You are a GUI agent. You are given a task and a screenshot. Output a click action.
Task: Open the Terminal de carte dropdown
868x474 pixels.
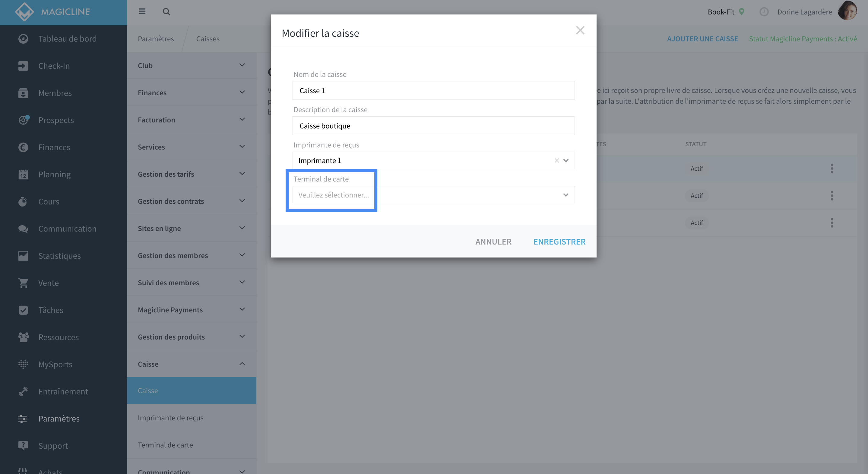click(x=433, y=195)
